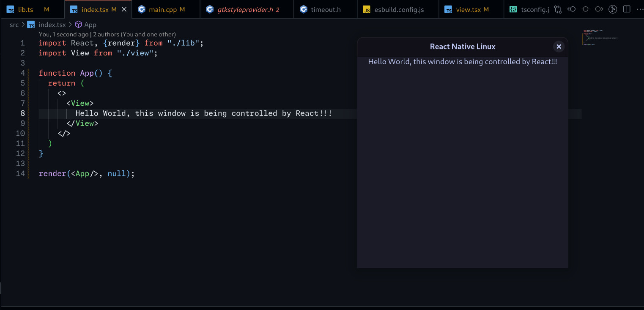Open the esbuild.config.js tab
Screen dimensions: 644x310
pyautogui.click(x=398, y=9)
